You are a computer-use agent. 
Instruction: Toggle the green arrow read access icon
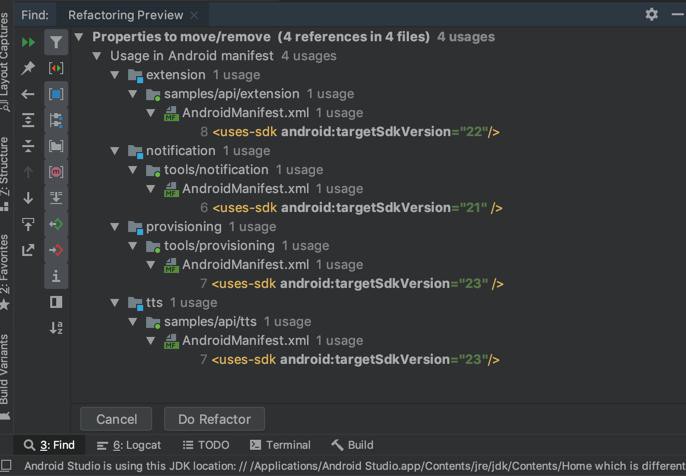pyautogui.click(x=56, y=224)
